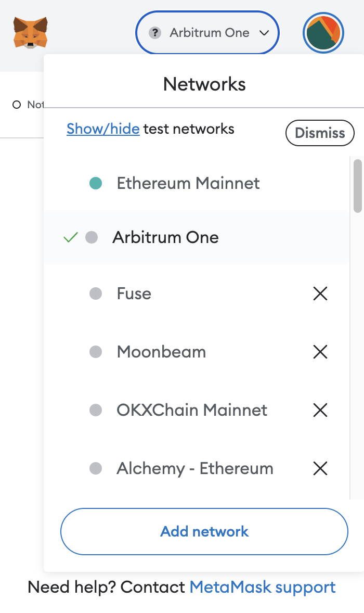Click the MetaMask fox logo
This screenshot has height=613, width=364.
(x=30, y=32)
